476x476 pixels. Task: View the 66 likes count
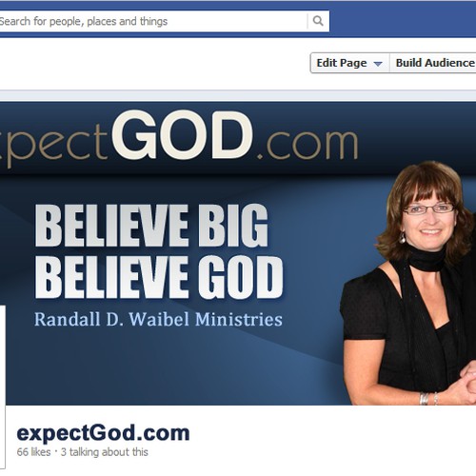(33, 452)
